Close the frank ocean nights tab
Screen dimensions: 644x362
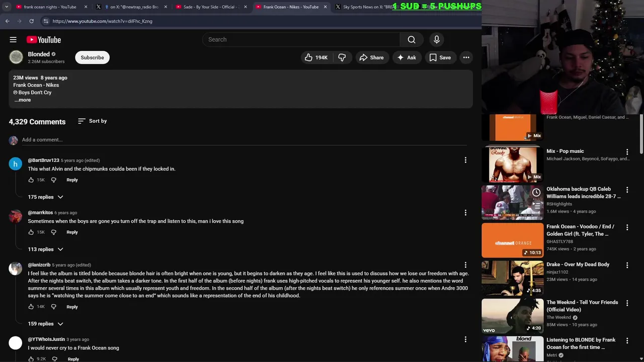coord(86,7)
